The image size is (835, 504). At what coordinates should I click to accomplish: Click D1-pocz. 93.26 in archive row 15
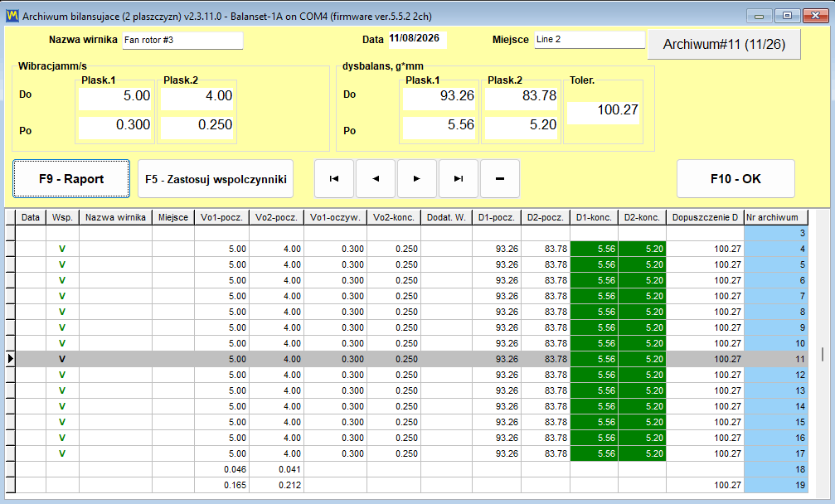pos(497,422)
